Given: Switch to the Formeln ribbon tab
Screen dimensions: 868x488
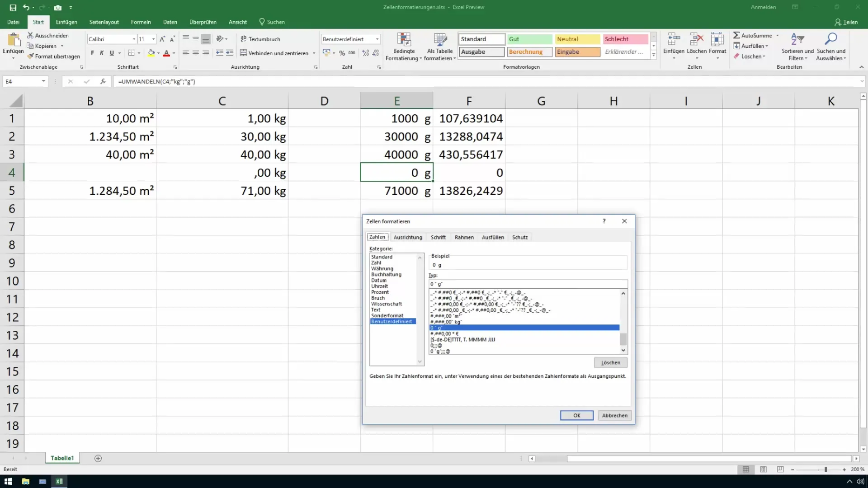Looking at the screenshot, I should [141, 22].
